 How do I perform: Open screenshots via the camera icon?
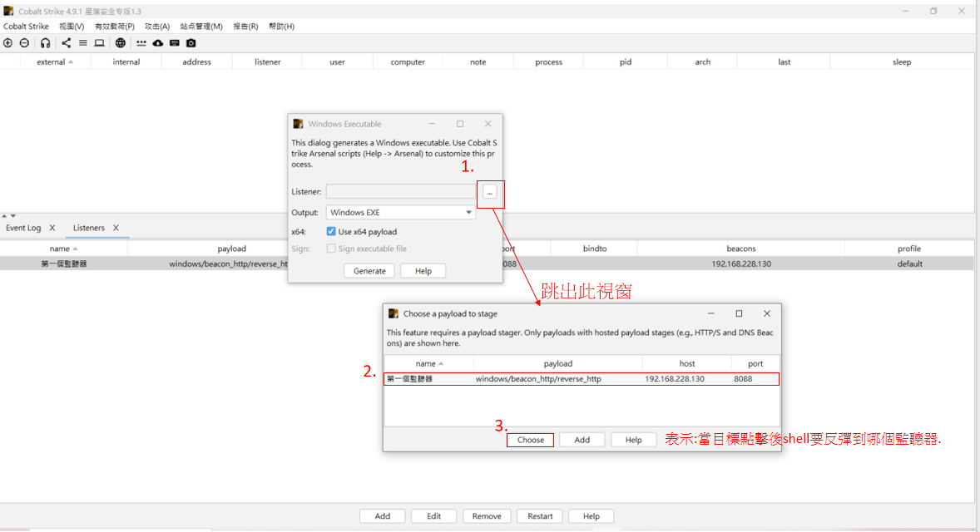point(191,43)
